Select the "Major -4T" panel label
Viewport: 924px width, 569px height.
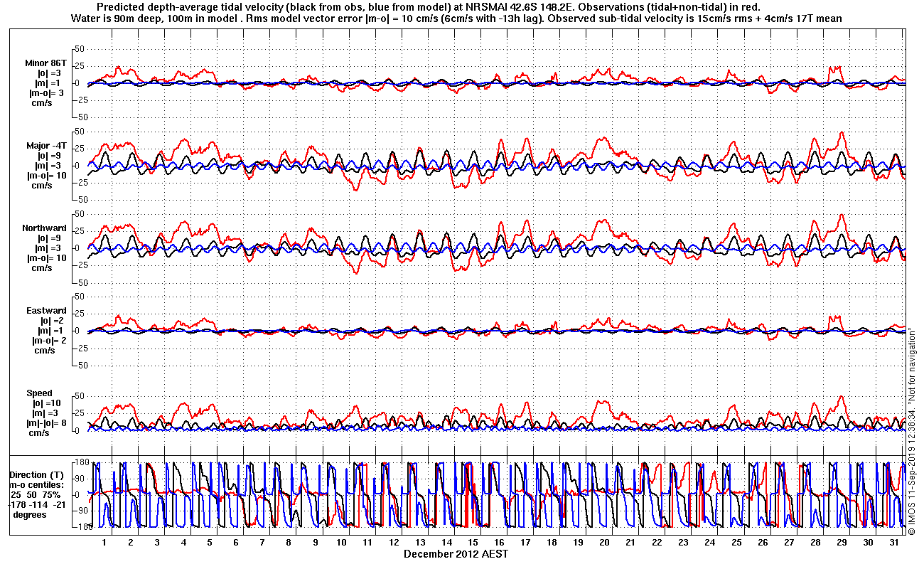click(x=45, y=145)
